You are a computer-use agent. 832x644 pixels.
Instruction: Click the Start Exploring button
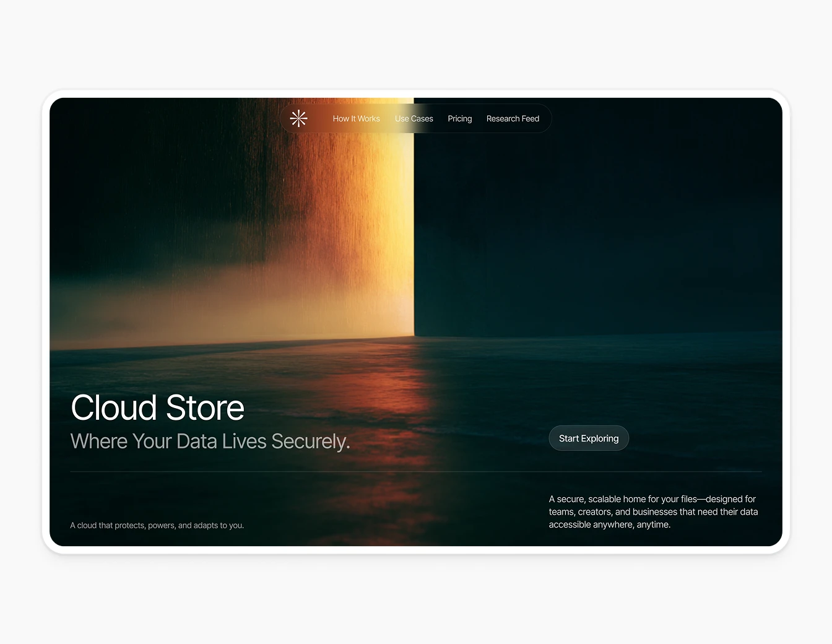(x=589, y=438)
